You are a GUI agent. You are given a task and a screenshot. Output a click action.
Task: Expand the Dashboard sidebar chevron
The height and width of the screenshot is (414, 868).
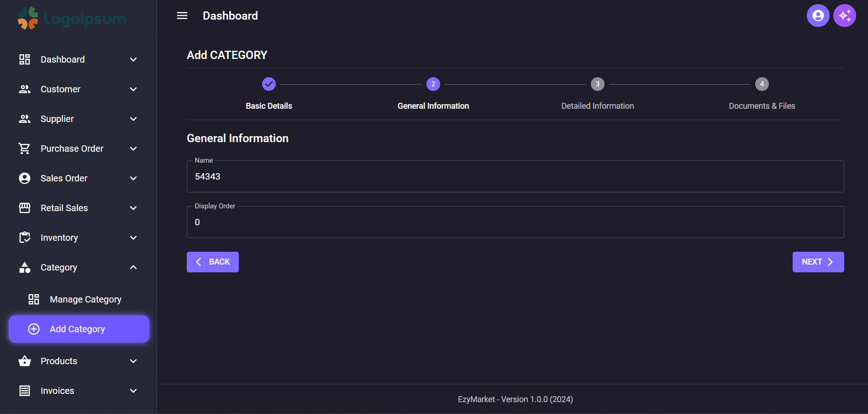133,59
